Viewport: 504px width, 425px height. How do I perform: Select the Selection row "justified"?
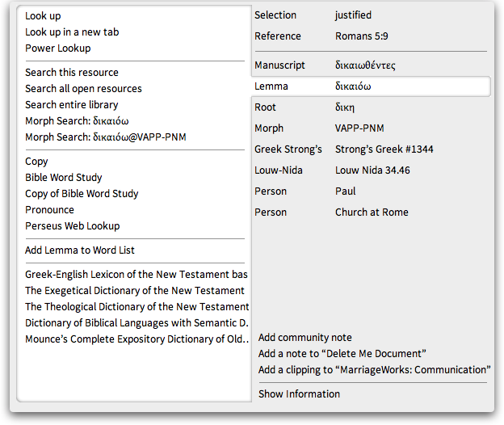(x=371, y=15)
